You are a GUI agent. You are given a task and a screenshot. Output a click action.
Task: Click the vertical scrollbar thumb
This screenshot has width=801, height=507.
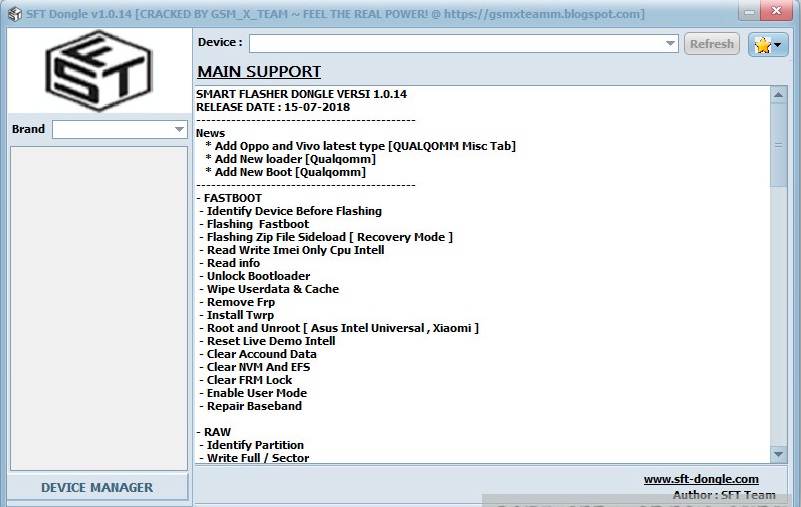tap(778, 145)
